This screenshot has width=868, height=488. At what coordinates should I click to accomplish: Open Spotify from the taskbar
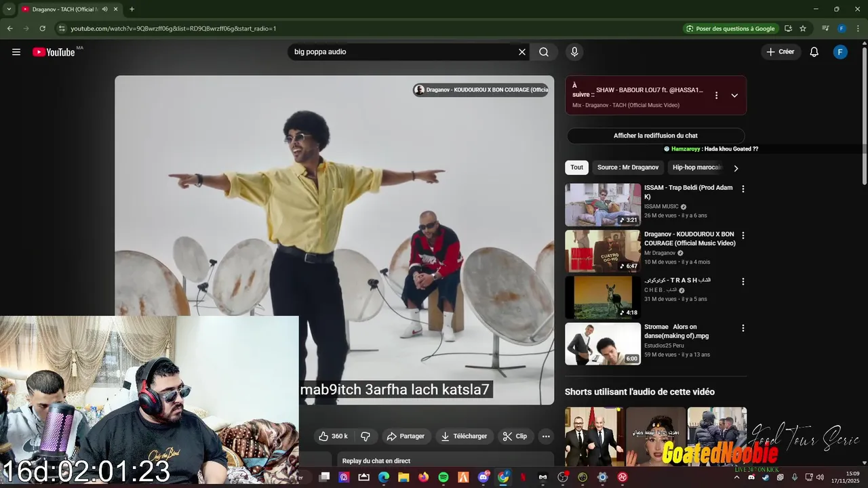pyautogui.click(x=443, y=477)
